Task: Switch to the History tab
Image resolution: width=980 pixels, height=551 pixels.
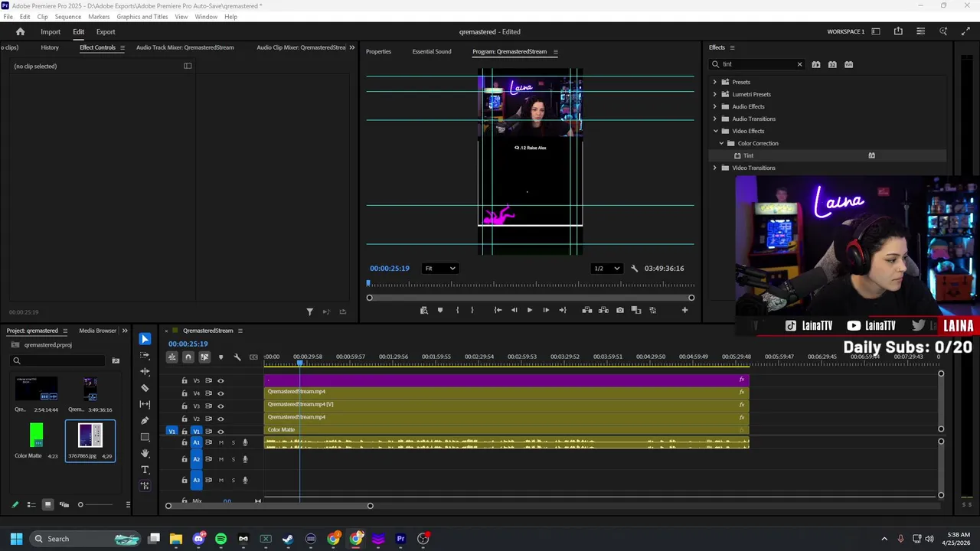Action: click(x=50, y=47)
